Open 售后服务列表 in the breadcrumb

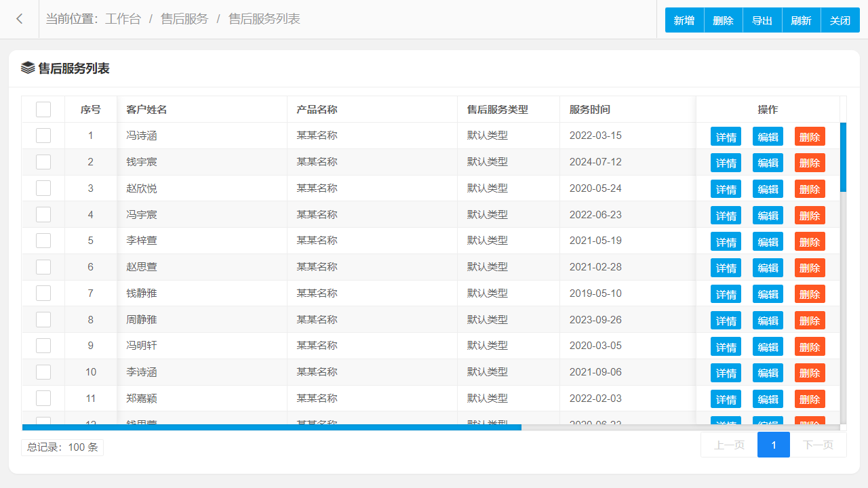click(x=264, y=19)
